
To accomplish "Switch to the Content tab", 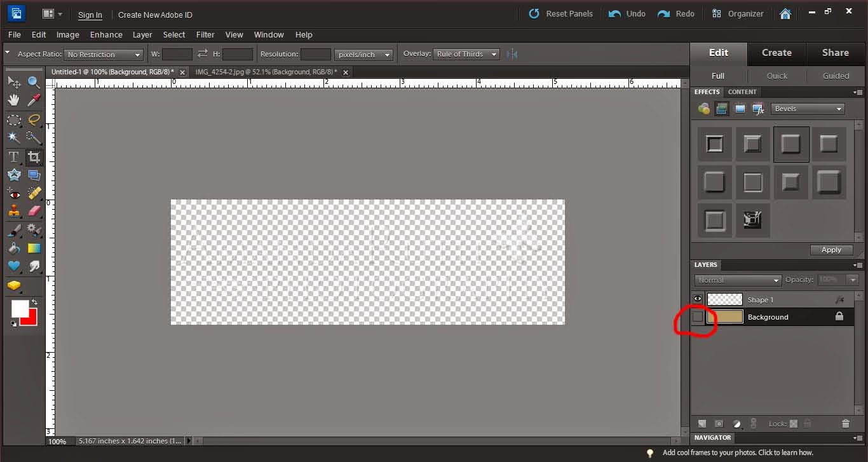I will click(x=742, y=92).
